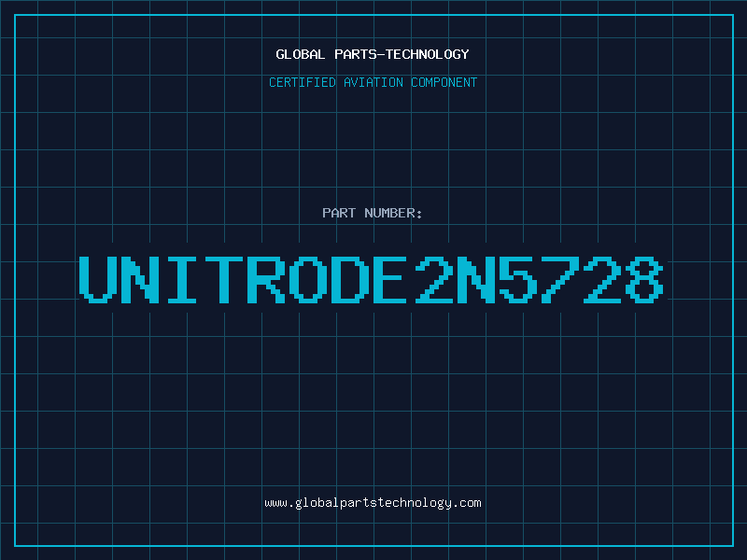Screen dimensions: 747x560
Task: Click the website link www.globalpartstechnology.com
Action: [x=373, y=503]
